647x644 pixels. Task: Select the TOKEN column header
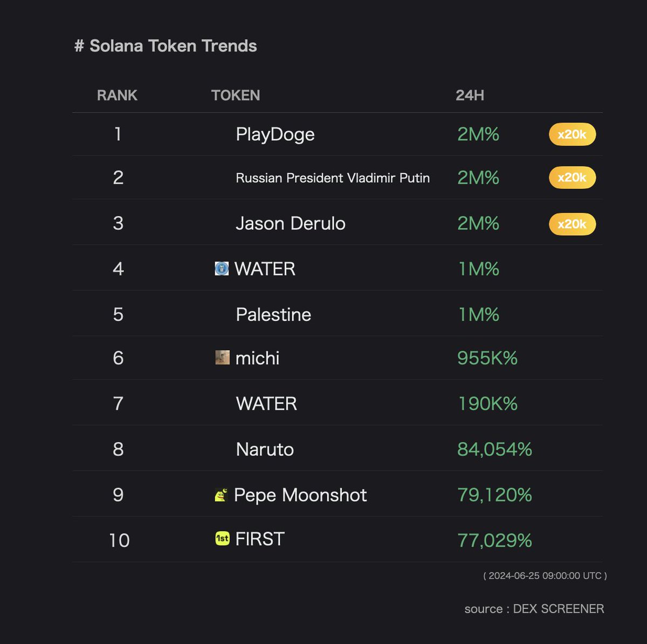[x=236, y=95]
